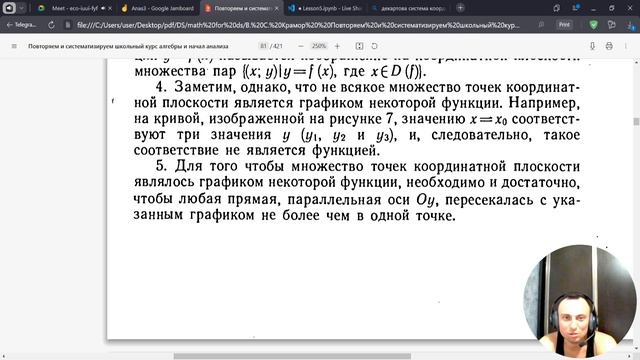This screenshot has height=360, width=640.
Task: Switch to the Meet - eco-iuul-fyf tab
Action: click(74, 8)
